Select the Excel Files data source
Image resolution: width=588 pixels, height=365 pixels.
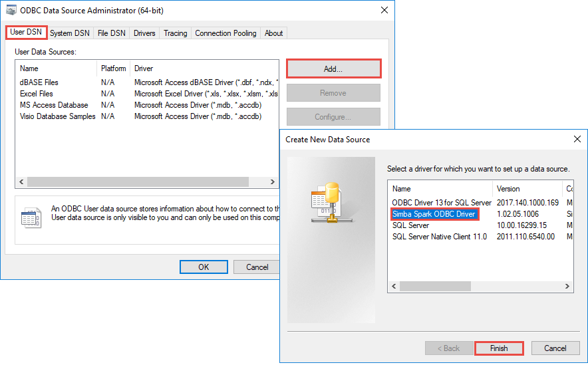37,94
